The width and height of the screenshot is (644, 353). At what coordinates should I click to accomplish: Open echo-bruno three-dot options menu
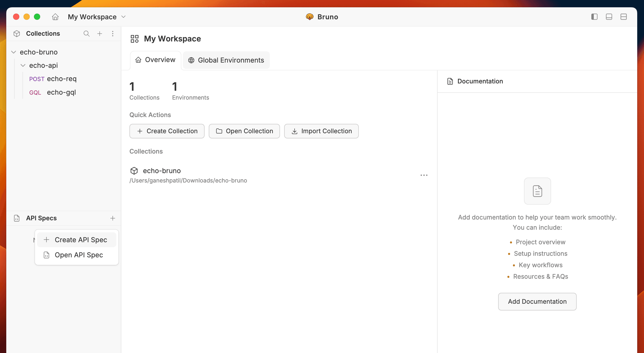tap(424, 175)
